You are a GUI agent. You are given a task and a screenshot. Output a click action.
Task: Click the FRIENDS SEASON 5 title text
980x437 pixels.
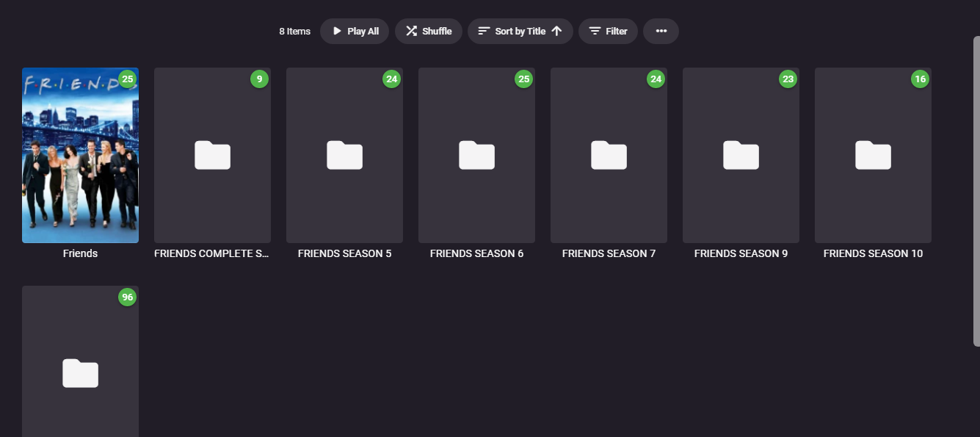(x=344, y=253)
